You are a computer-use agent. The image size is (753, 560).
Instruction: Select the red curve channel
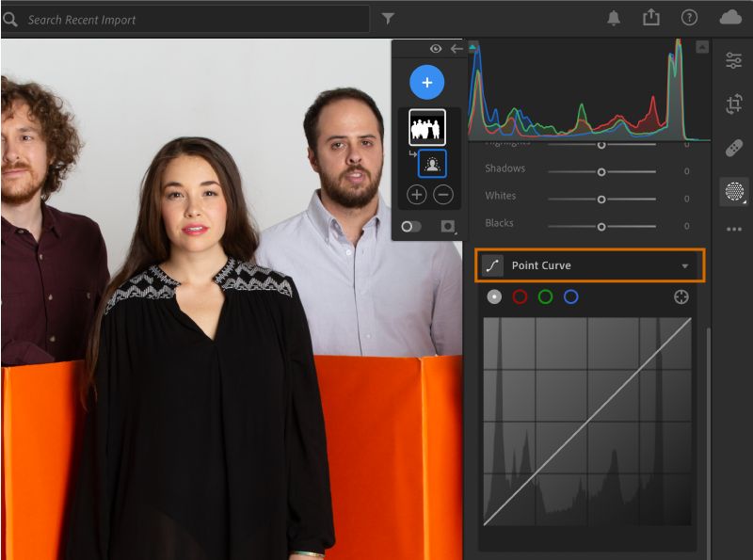point(520,296)
